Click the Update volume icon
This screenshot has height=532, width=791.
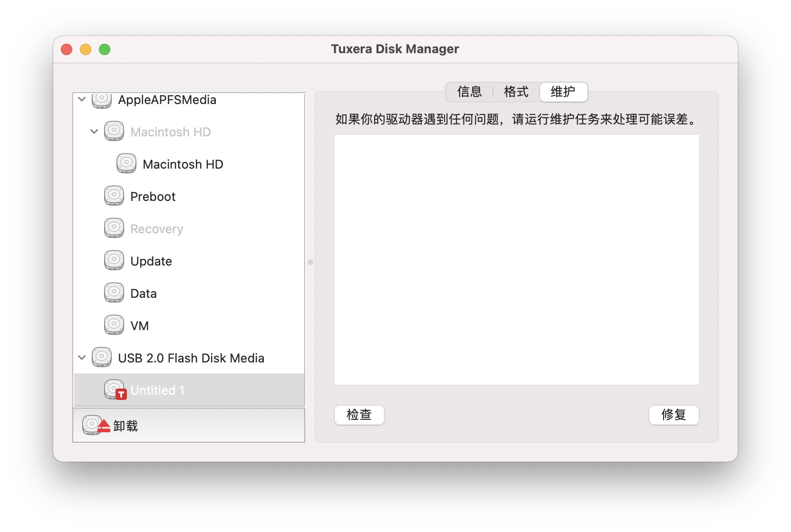114,261
